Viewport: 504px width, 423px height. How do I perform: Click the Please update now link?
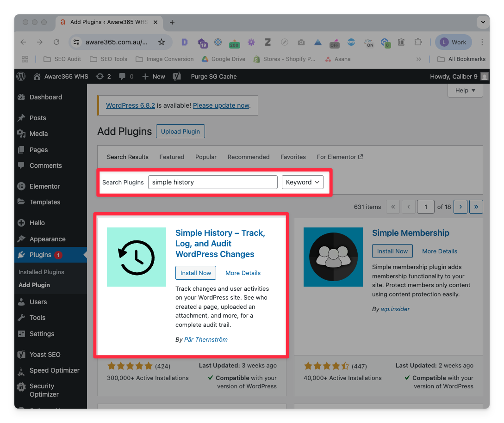pyautogui.click(x=221, y=105)
